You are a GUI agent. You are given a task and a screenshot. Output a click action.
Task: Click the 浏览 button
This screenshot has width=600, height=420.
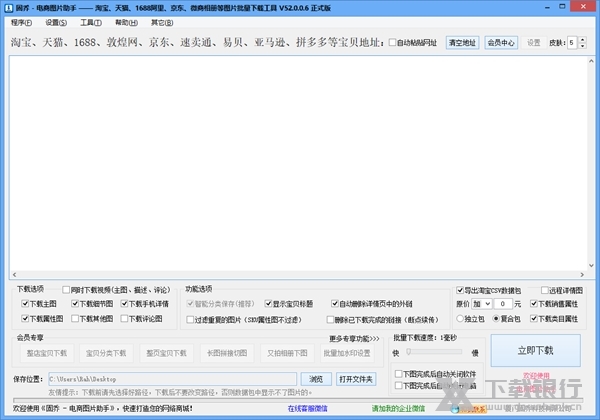point(316,379)
